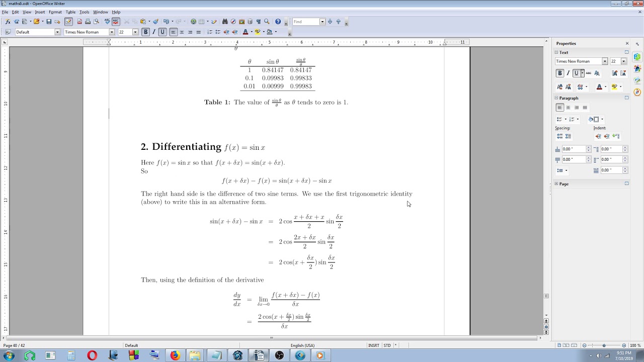Click STD selection mode in status bar

point(387,345)
